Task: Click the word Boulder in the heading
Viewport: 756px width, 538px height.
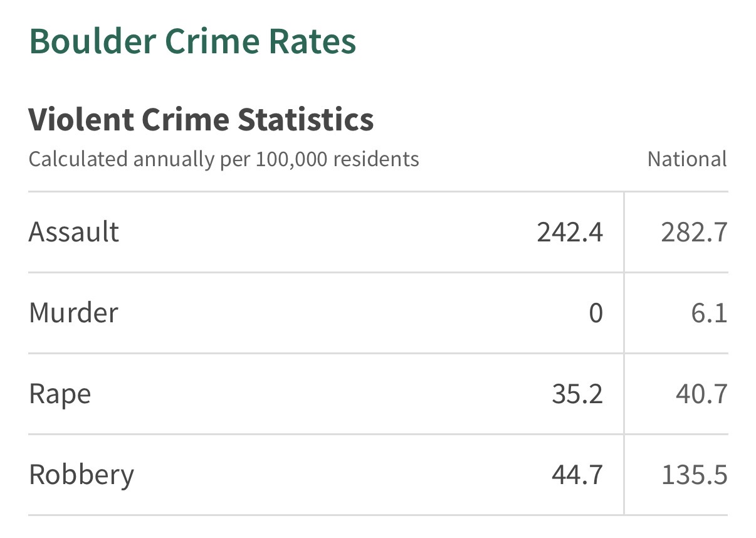Action: [x=92, y=41]
